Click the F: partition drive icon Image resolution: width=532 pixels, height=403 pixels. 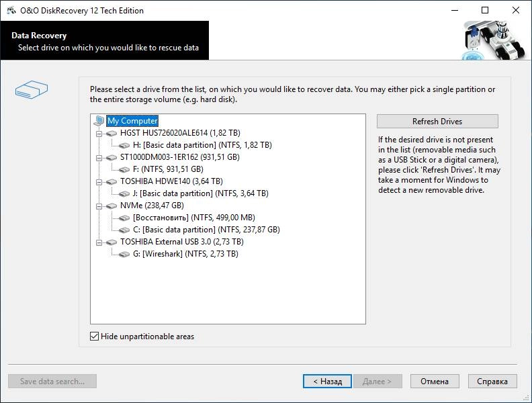pos(124,169)
